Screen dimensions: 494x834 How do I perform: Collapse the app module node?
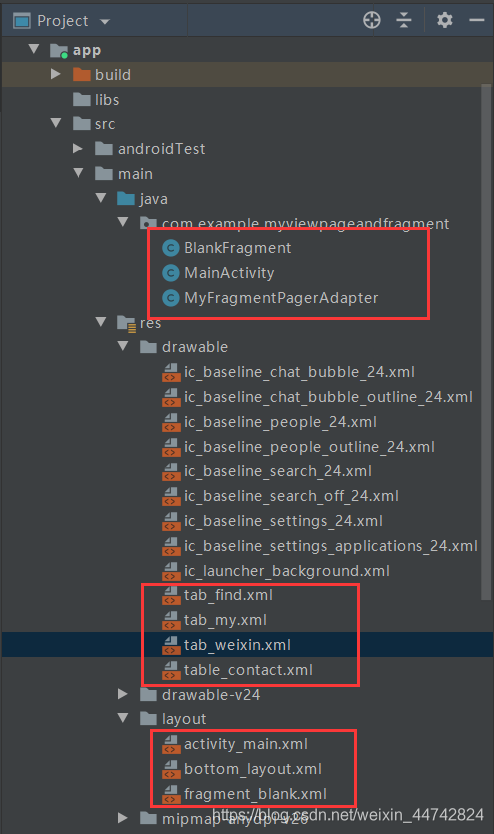[34, 49]
